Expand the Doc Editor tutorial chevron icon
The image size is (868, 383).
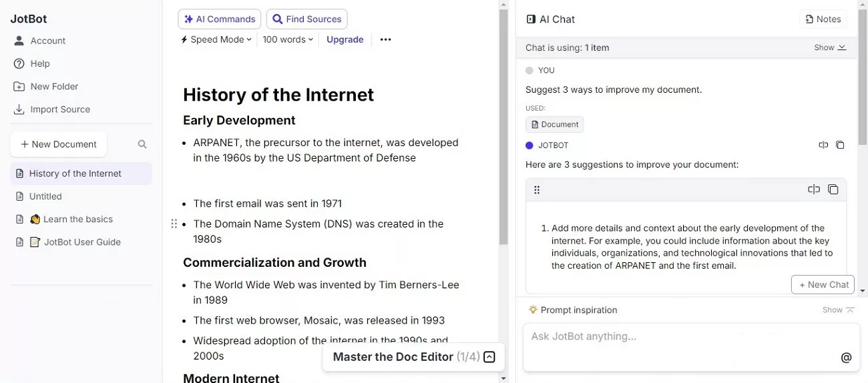click(489, 357)
